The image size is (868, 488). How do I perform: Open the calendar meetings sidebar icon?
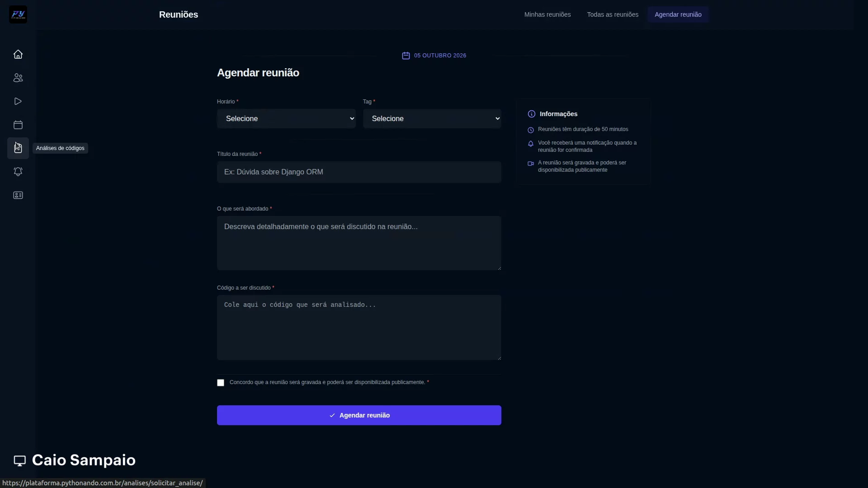[18, 125]
